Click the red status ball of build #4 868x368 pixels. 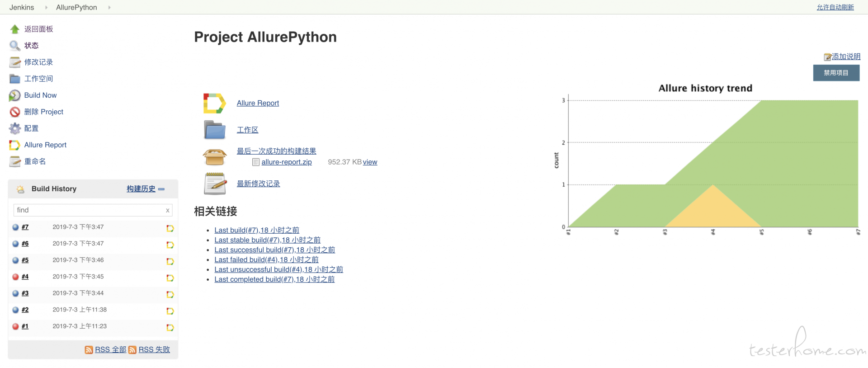pos(15,277)
